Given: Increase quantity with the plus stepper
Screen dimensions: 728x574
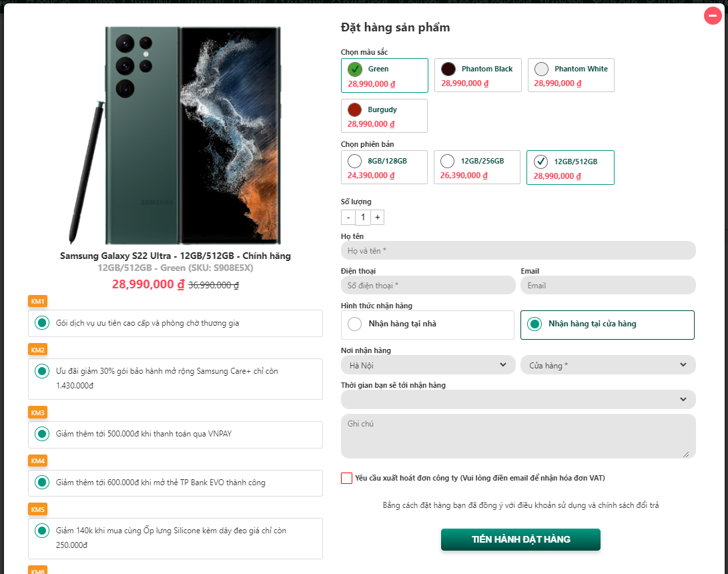Looking at the screenshot, I should [x=378, y=218].
